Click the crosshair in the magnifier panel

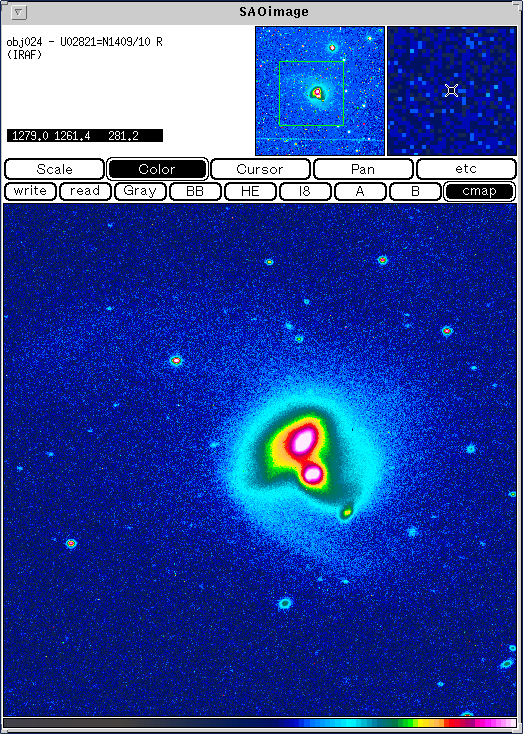click(451, 90)
